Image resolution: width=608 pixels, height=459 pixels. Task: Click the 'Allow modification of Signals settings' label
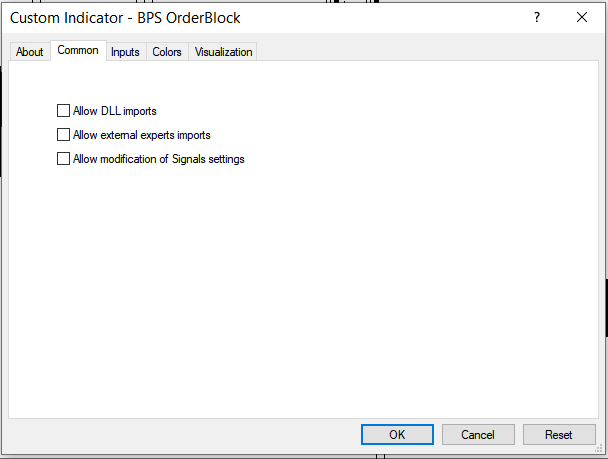(x=159, y=159)
